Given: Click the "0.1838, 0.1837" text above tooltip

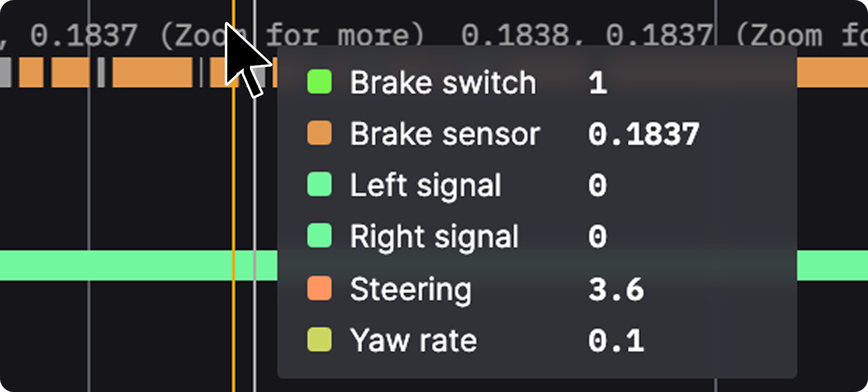Looking at the screenshot, I should pyautogui.click(x=586, y=35).
